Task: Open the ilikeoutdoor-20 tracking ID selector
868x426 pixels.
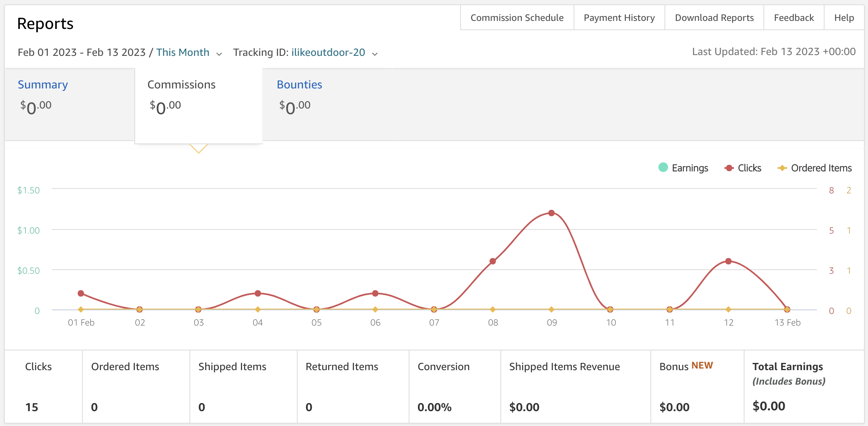Action: coord(328,53)
